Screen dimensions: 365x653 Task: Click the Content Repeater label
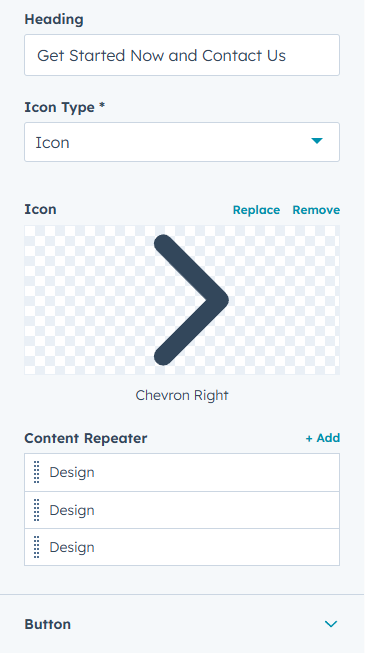[86, 439]
